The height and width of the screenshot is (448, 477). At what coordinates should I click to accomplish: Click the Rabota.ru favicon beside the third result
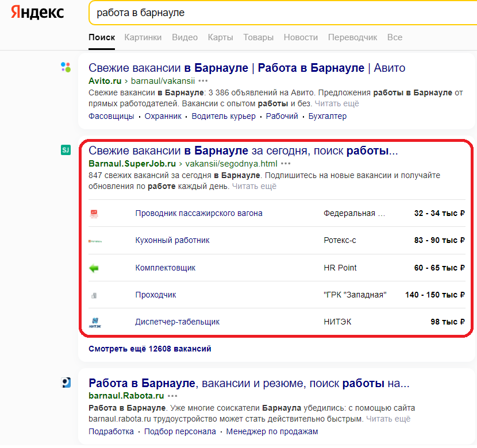66,383
